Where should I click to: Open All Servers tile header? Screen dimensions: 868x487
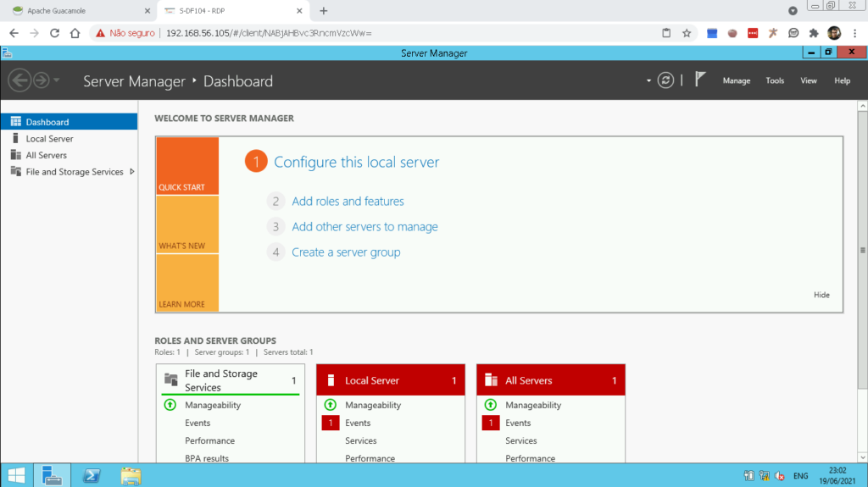551,380
